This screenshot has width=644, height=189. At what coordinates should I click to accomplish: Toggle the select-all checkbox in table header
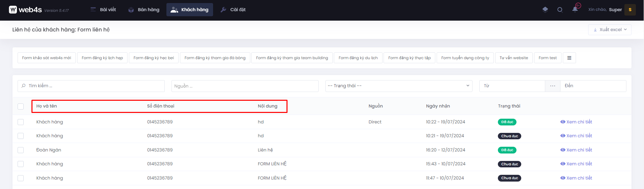tap(21, 107)
